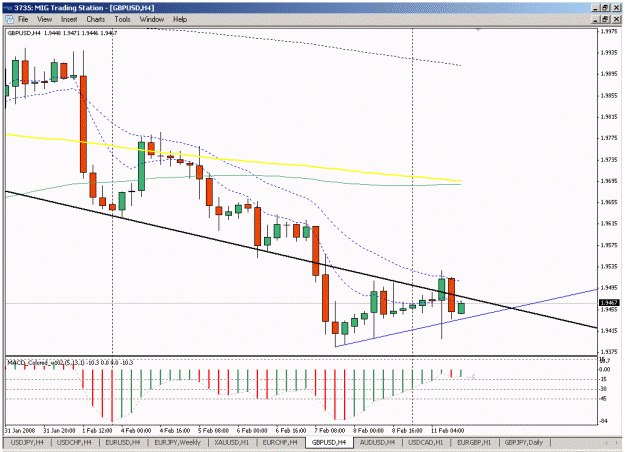Click the 5 Feb 08:00 time label
This screenshot has width=625, height=452.
pyautogui.click(x=213, y=430)
